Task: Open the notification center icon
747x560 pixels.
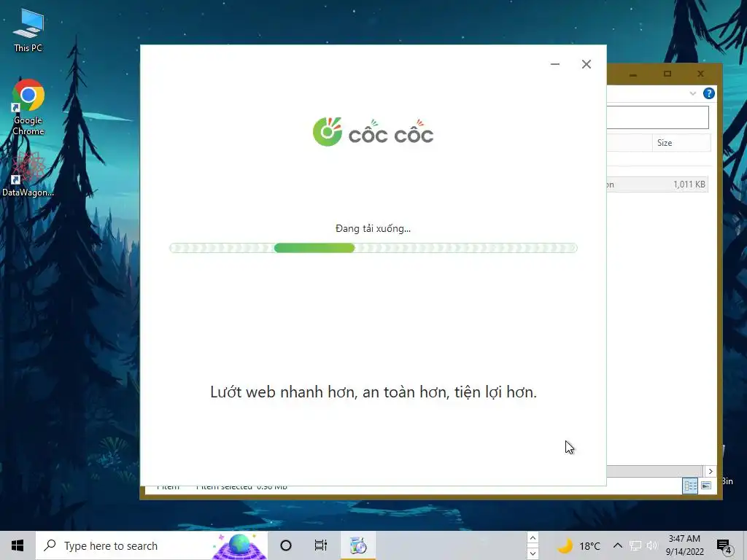Action: point(724,546)
